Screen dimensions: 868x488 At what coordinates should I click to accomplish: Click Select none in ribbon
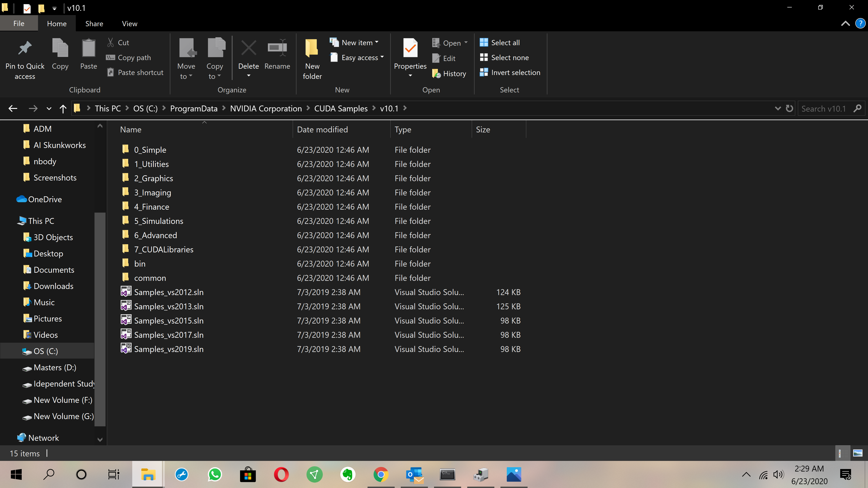(505, 58)
